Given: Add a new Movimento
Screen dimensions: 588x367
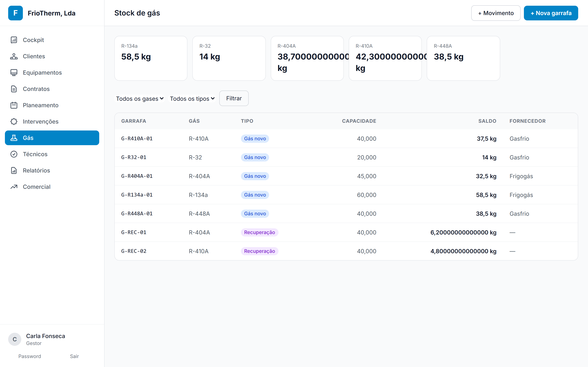Looking at the screenshot, I should click(496, 13).
